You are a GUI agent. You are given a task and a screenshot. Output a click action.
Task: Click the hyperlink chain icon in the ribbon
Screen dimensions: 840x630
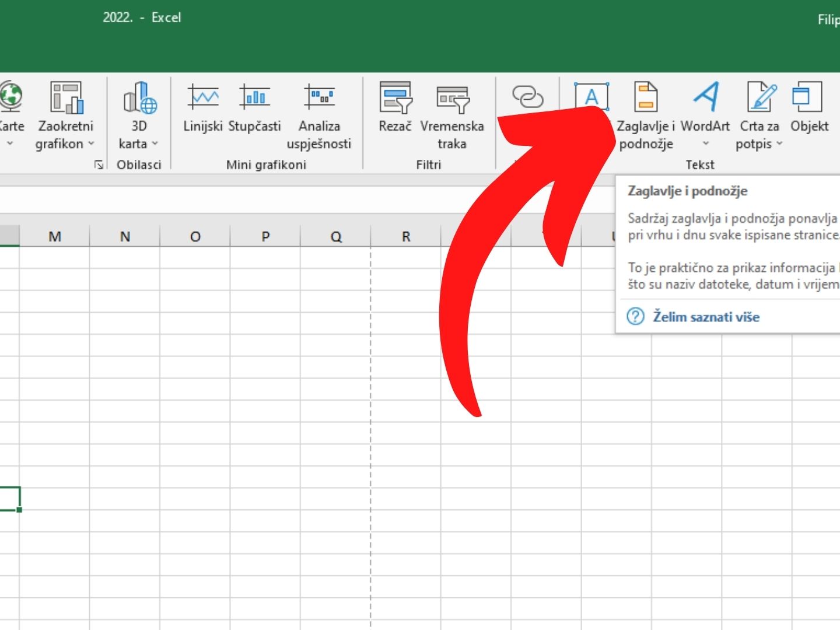(x=527, y=97)
